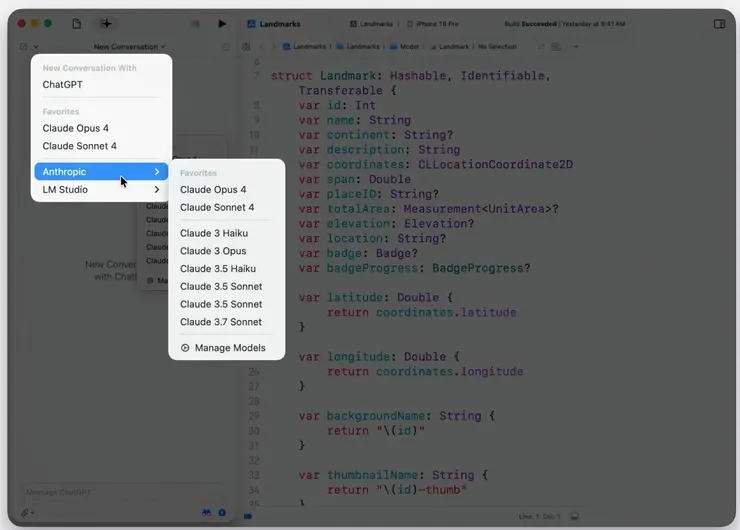Viewport: 740px width, 530px height.
Task: Go forward in editor history
Action: pos(273,47)
